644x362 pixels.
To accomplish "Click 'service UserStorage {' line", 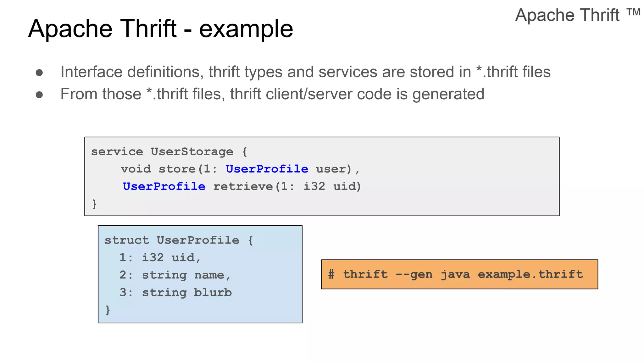I will [169, 151].
